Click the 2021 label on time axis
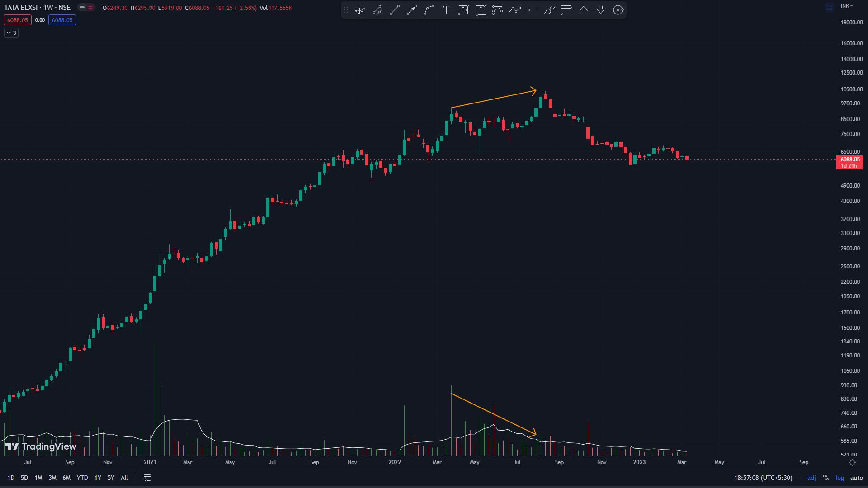 pyautogui.click(x=150, y=462)
